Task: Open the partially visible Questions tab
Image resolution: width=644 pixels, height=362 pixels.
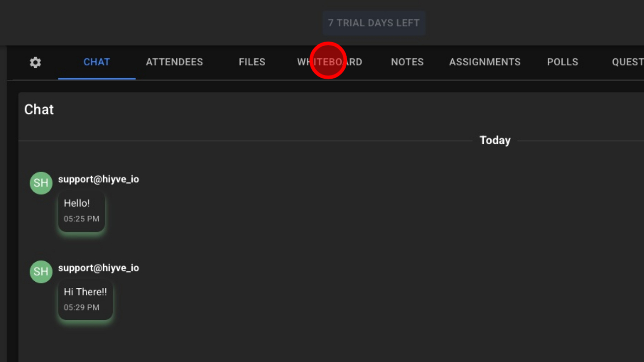Action: [x=628, y=62]
